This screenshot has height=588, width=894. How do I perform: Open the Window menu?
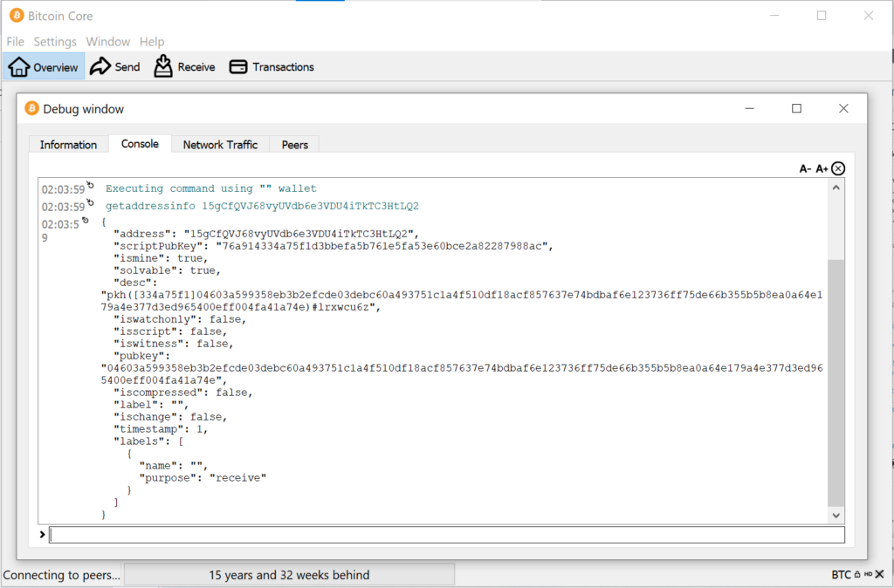click(107, 42)
